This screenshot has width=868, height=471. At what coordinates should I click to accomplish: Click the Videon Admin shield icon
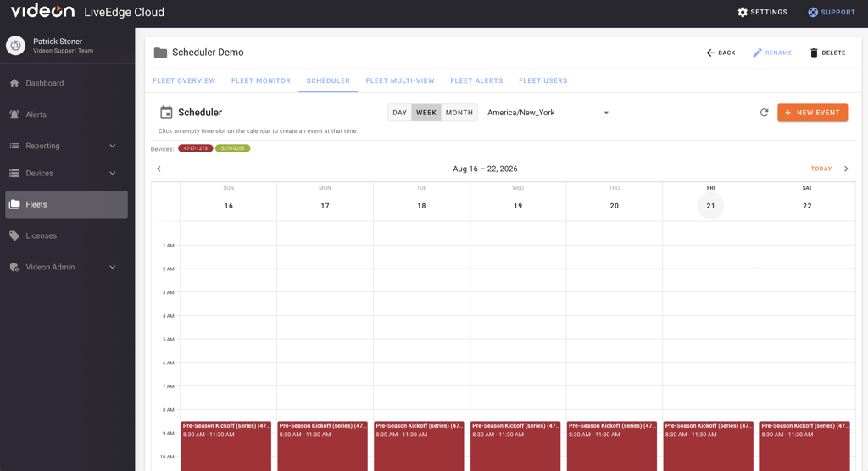(14, 267)
